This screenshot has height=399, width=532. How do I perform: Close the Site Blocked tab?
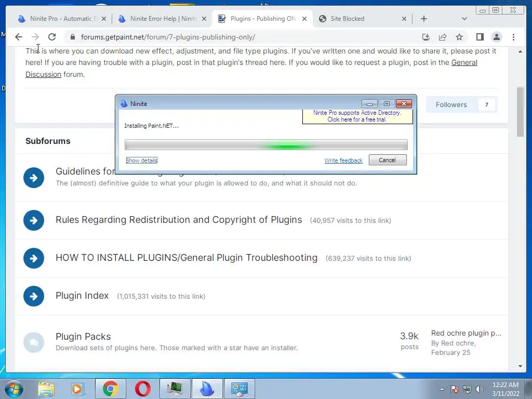[404, 19]
